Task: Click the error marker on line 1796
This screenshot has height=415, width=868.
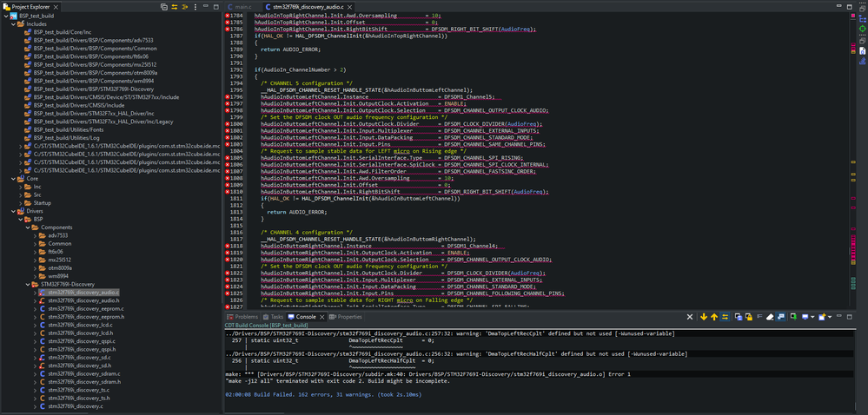Action: point(228,97)
